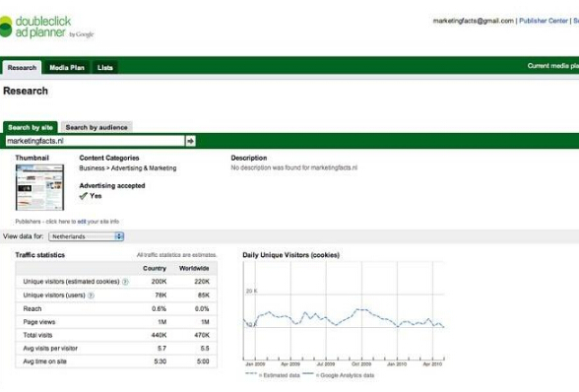Click the marketingfacts site thumbnail
The height and width of the screenshot is (392, 579).
pos(39,187)
